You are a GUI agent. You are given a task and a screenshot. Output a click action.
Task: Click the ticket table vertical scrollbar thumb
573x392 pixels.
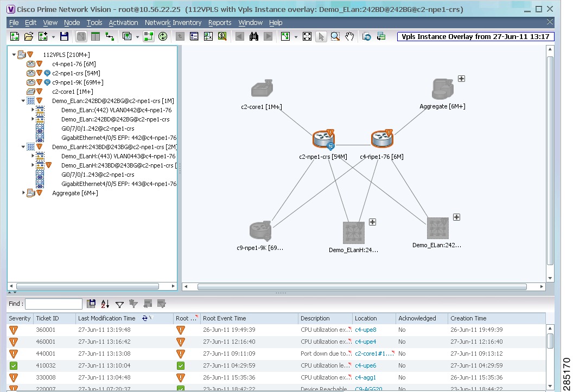pos(550,341)
